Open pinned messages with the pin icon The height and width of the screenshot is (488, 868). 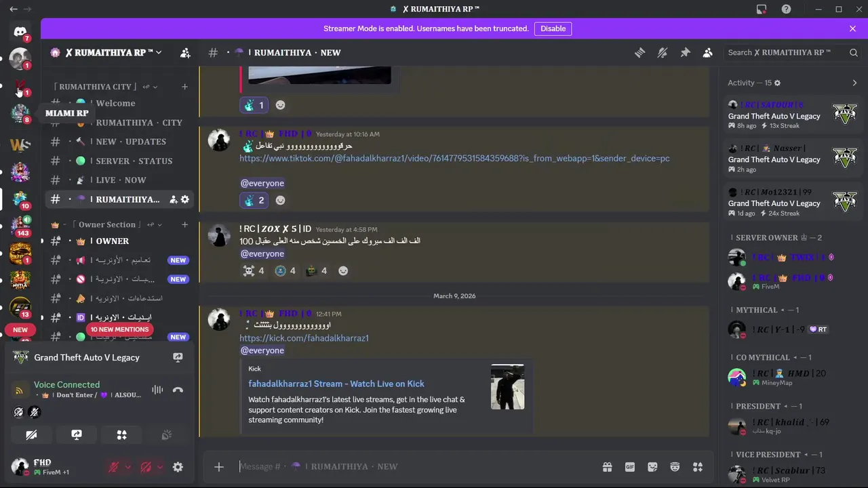click(685, 53)
